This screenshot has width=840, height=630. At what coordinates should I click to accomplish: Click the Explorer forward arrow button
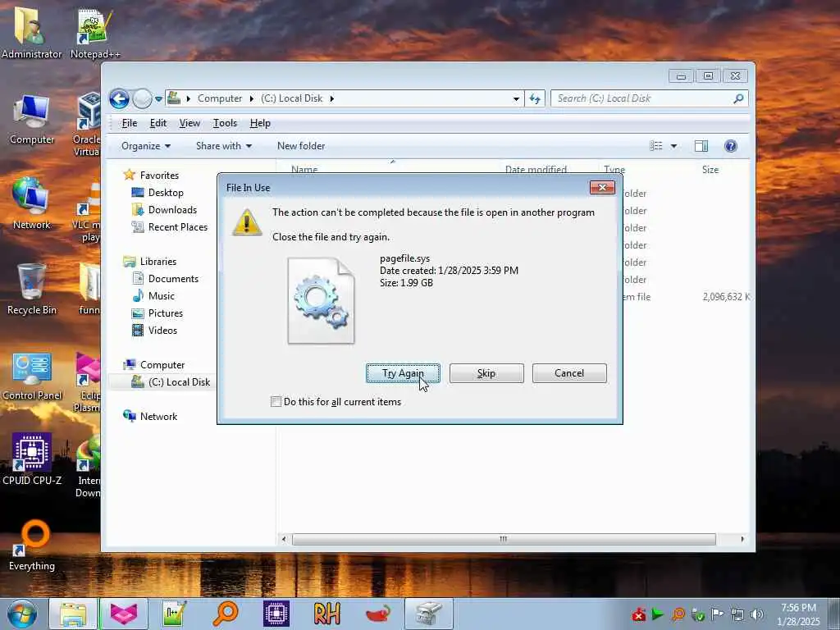142,98
